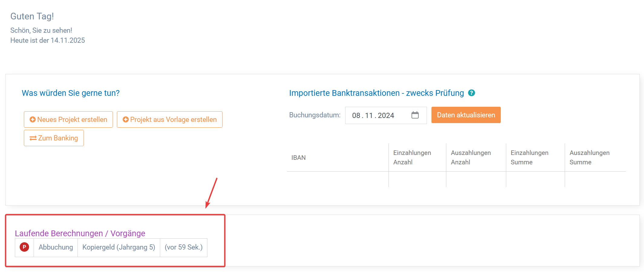Click the Einzahlungen Summe column header
This screenshot has height=272, width=644.
[530, 157]
